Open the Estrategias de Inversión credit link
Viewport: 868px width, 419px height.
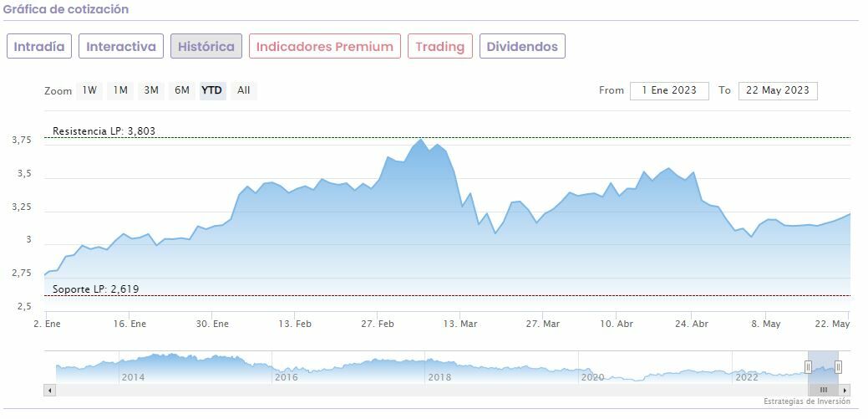(806, 401)
